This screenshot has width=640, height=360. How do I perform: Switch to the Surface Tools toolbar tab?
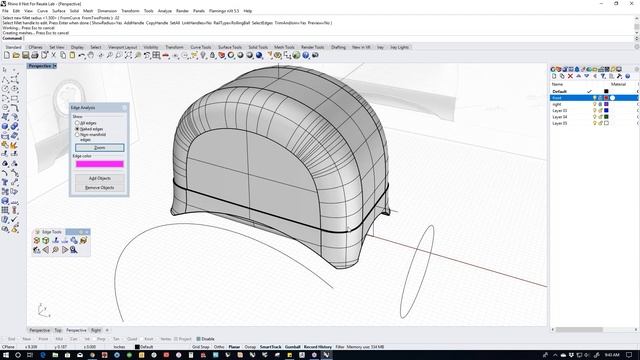tap(230, 47)
